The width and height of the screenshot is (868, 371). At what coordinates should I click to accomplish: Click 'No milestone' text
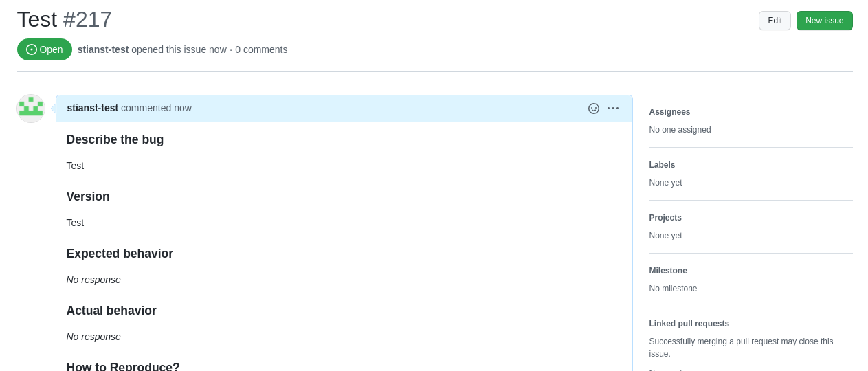[673, 289]
